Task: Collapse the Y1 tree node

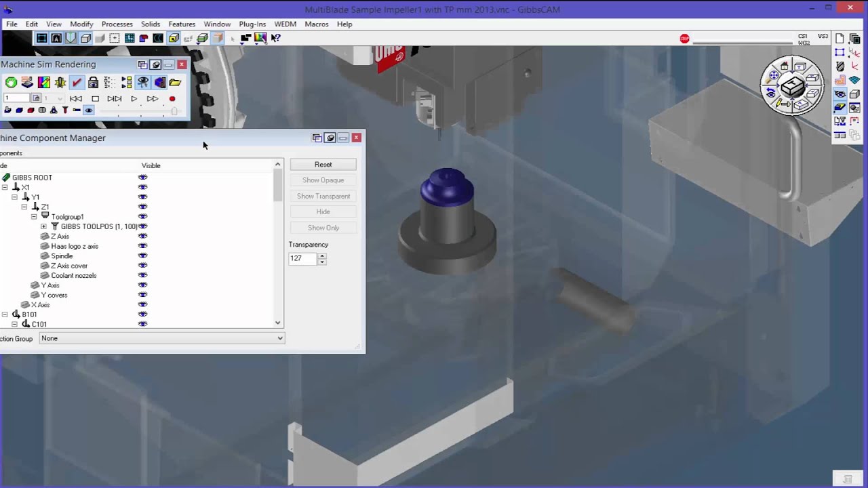Action: [x=14, y=197]
